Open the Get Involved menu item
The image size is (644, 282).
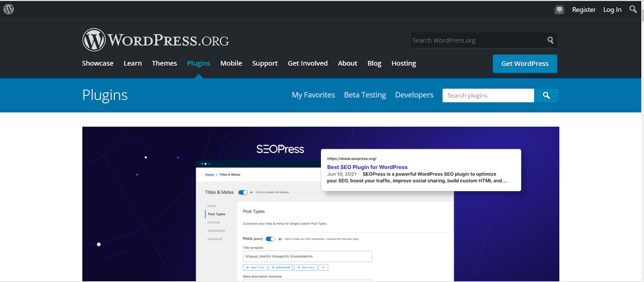[x=308, y=63]
